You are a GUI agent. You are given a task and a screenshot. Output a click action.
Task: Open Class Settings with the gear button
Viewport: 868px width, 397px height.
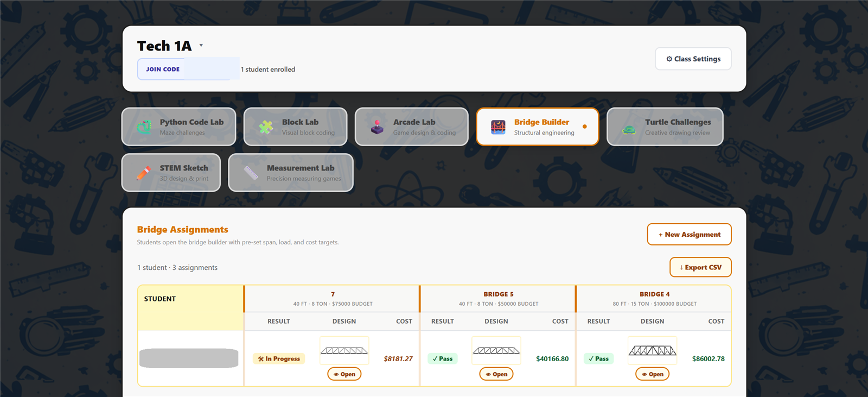click(x=693, y=59)
